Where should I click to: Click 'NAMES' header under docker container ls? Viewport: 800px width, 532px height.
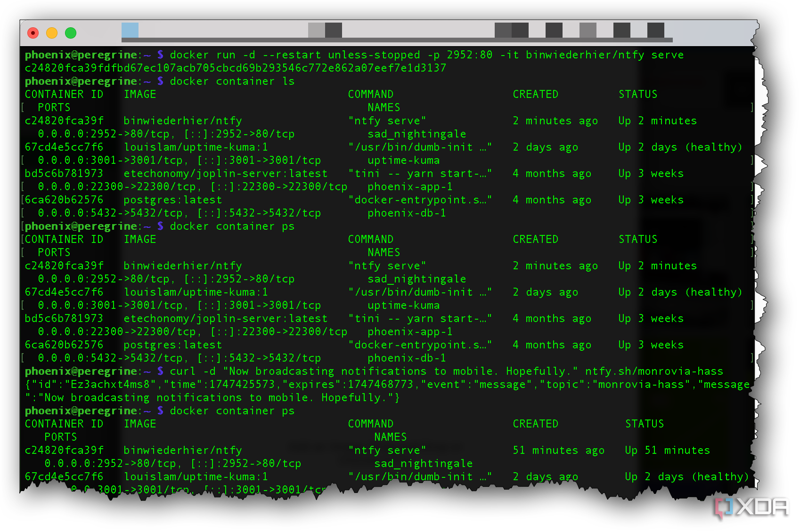[x=384, y=108]
